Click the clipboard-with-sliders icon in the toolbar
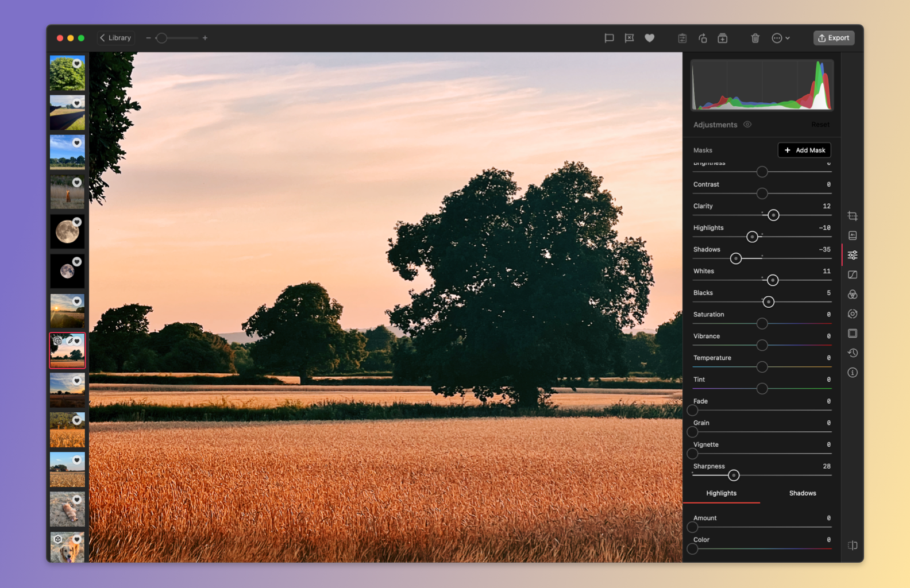Image resolution: width=910 pixels, height=588 pixels. coord(682,38)
